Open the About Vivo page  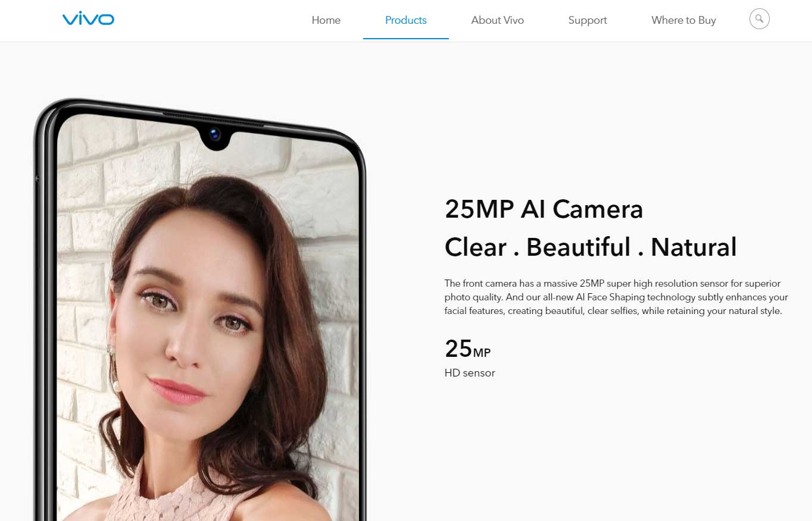(498, 20)
